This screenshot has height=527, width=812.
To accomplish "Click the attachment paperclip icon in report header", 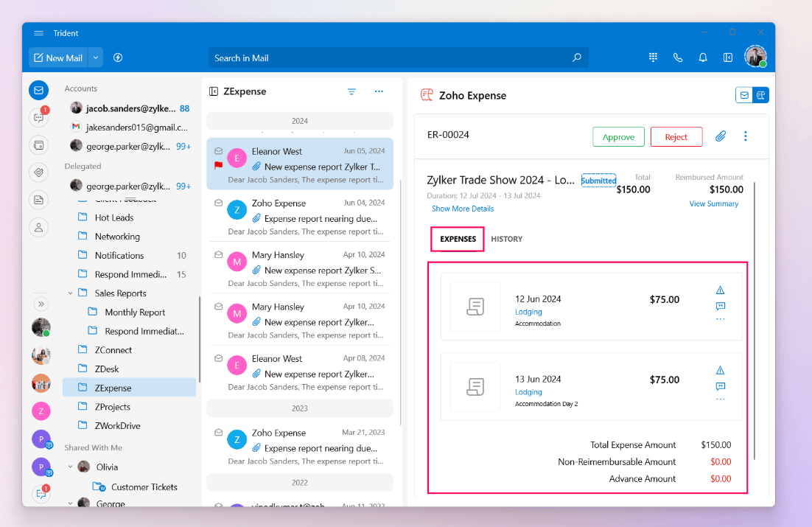I will pos(721,136).
